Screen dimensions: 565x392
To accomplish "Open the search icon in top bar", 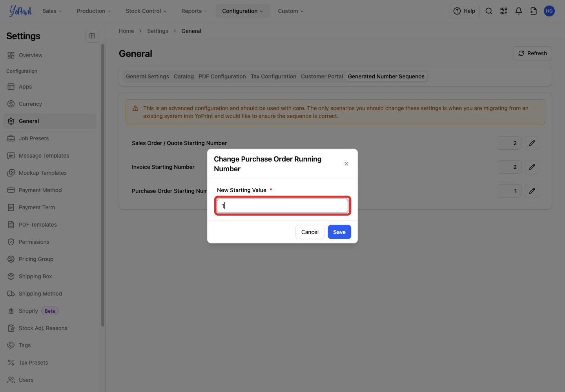I will click(x=489, y=11).
